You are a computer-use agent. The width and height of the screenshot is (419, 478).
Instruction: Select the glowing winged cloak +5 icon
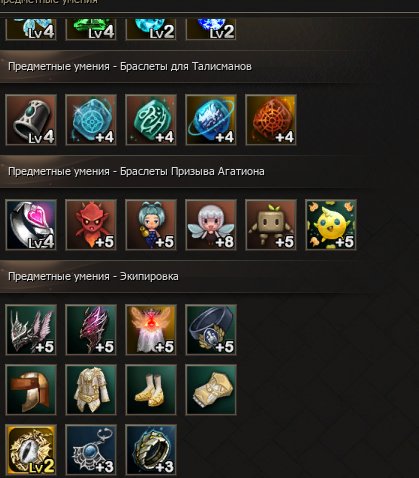coord(151,330)
